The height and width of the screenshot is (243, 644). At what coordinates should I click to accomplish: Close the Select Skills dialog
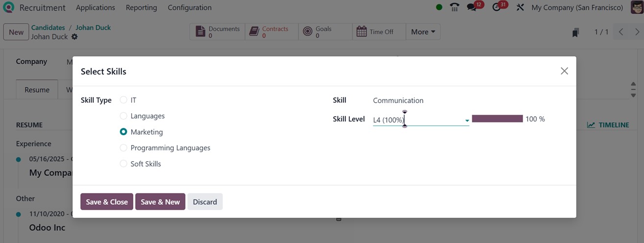[564, 71]
